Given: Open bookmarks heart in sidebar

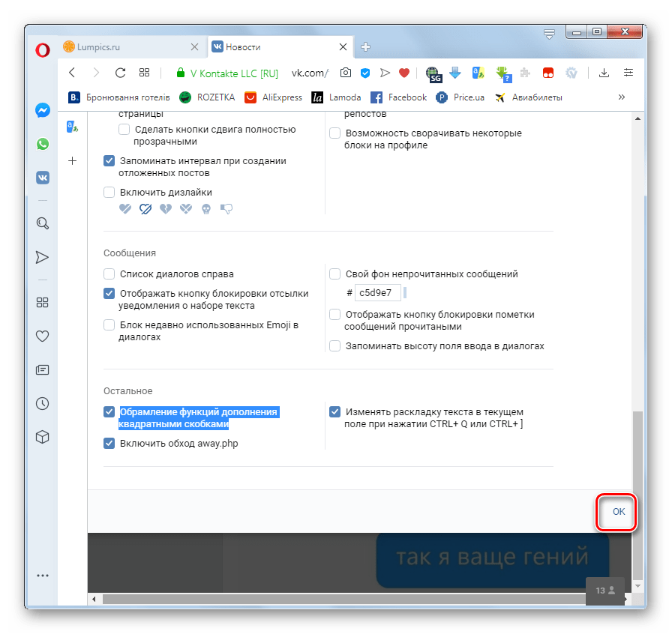Looking at the screenshot, I should click(x=42, y=336).
